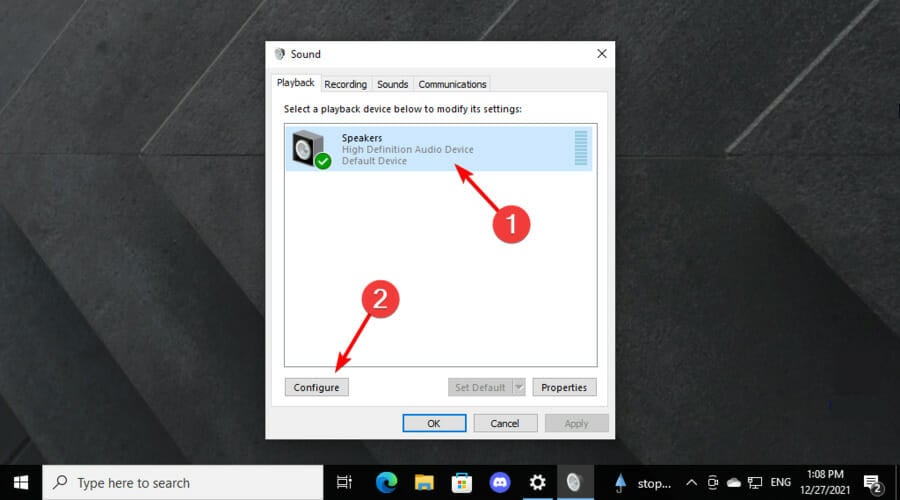The height and width of the screenshot is (500, 900).
Task: Open Task View from taskbar
Action: coord(344,483)
